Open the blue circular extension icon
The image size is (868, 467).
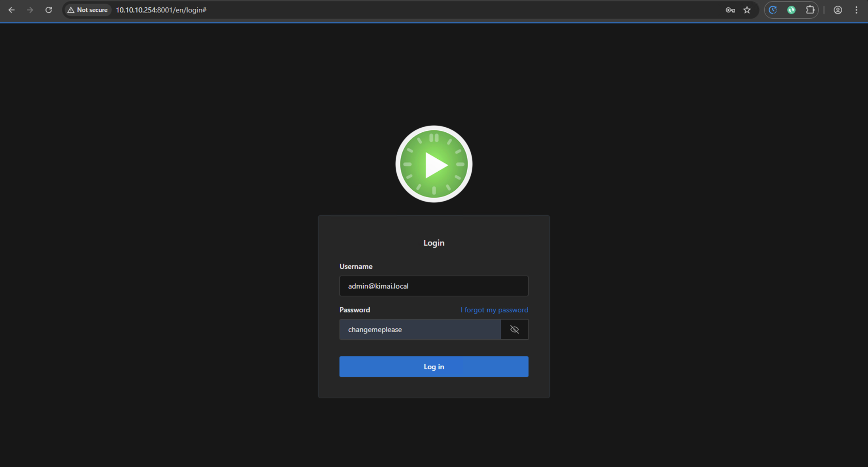pyautogui.click(x=773, y=10)
